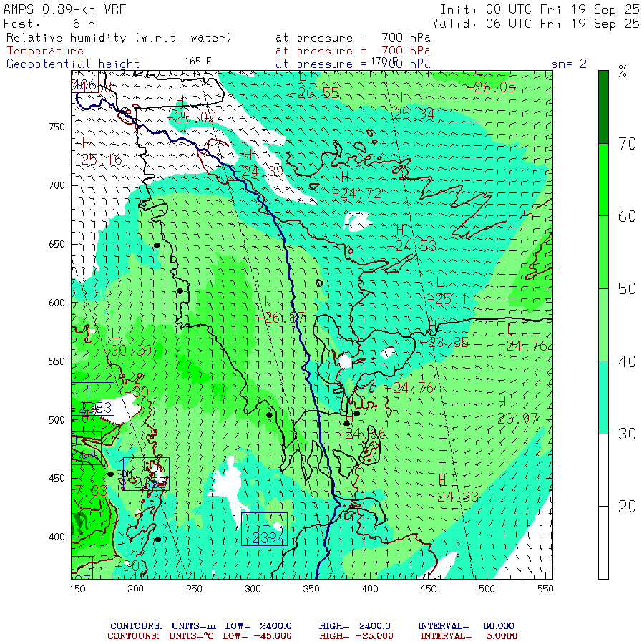The width and height of the screenshot is (644, 644).
Task: Click the 'Init: 00 UTC Fri 19 Sep 25' line
Action: (540, 9)
